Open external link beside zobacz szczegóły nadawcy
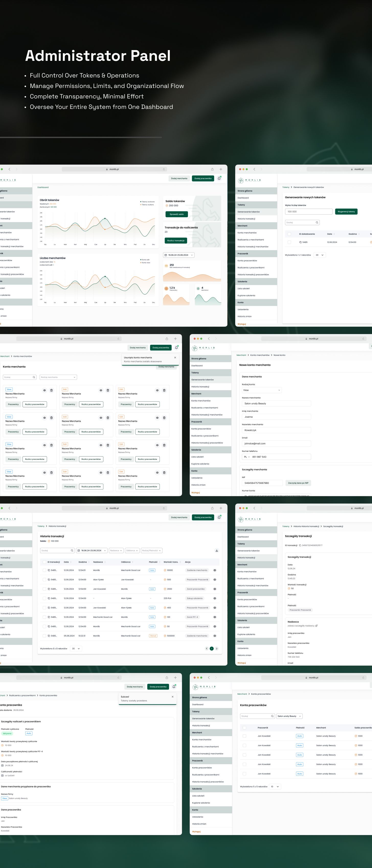The width and height of the screenshot is (372, 868). 317,626
